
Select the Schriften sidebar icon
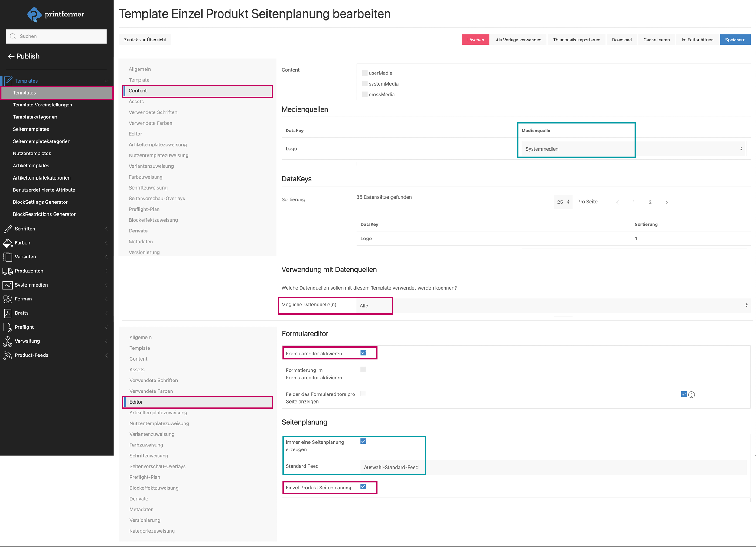tap(8, 229)
